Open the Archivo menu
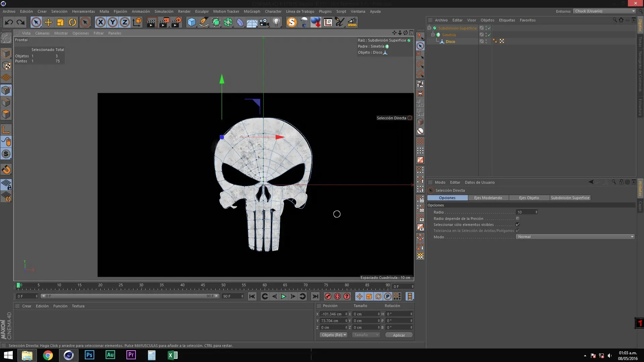Image resolution: width=644 pixels, height=362 pixels. [x=9, y=11]
